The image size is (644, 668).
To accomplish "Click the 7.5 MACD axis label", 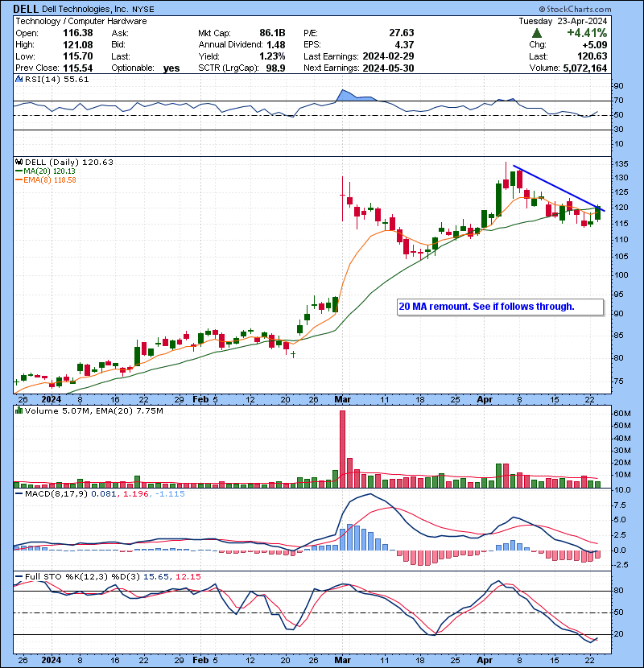I will tap(620, 505).
